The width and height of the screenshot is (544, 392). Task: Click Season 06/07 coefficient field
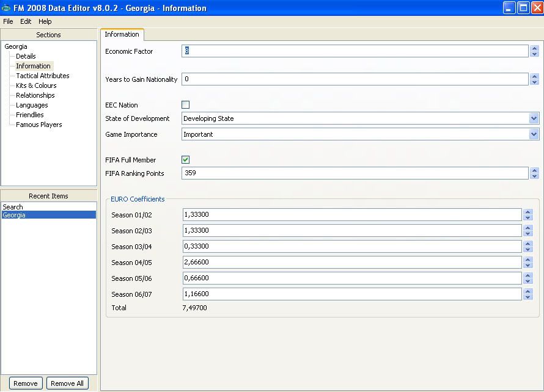click(352, 294)
